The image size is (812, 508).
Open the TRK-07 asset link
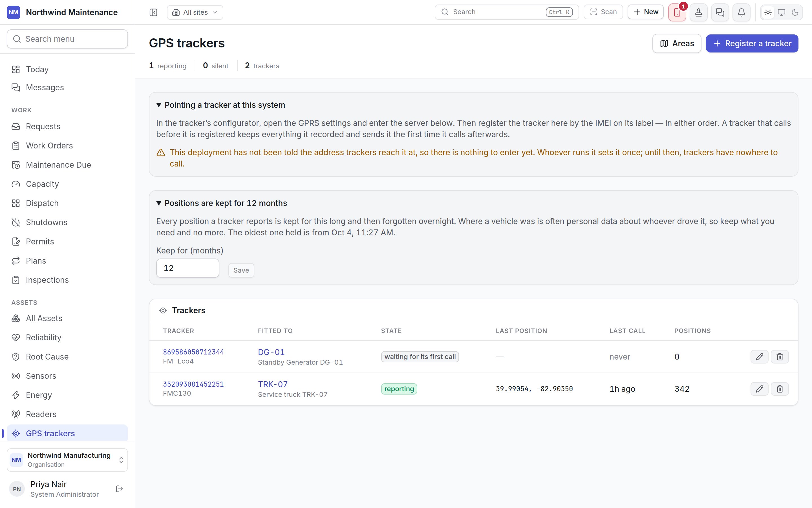point(273,384)
